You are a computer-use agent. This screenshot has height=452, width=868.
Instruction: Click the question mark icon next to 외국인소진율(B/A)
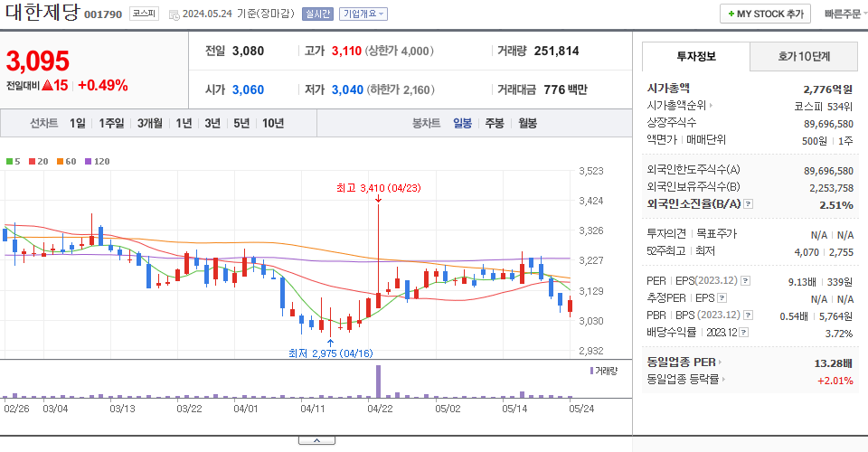748,204
